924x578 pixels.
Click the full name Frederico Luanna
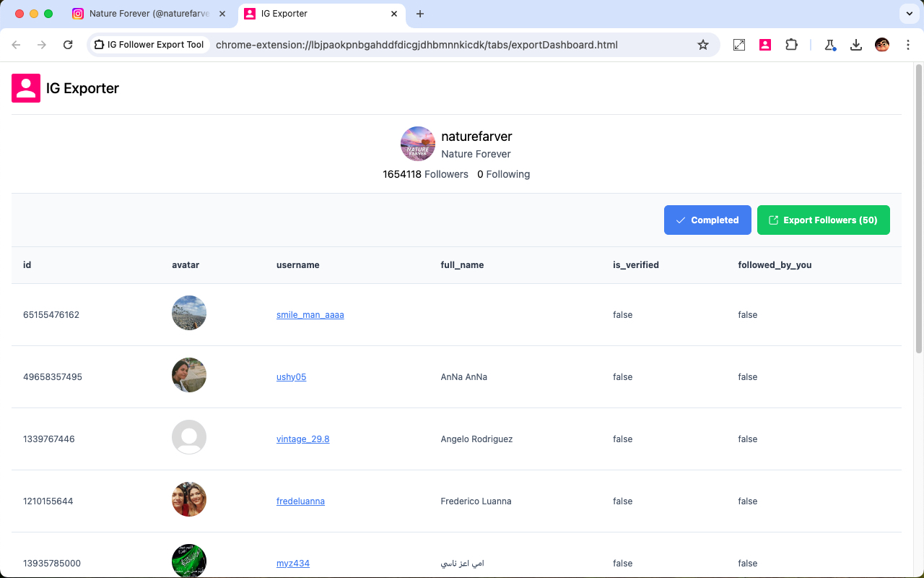click(476, 501)
